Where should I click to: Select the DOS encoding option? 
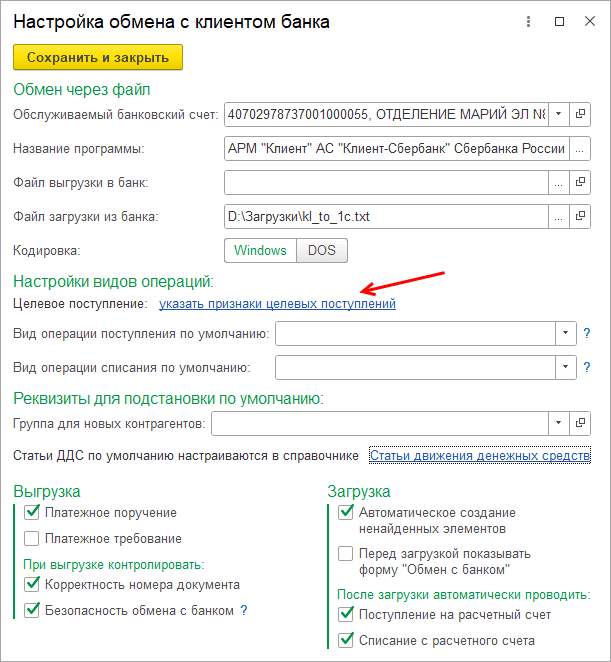point(321,250)
